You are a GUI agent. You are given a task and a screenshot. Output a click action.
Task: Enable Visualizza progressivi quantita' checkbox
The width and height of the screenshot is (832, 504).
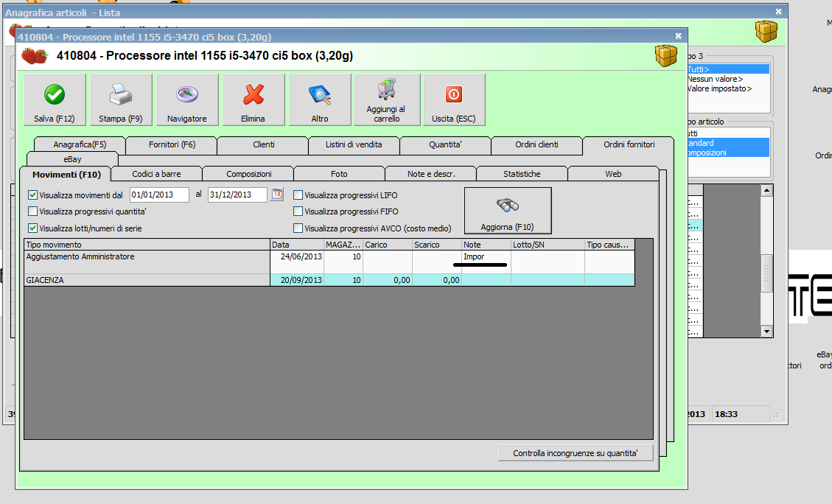click(x=33, y=211)
